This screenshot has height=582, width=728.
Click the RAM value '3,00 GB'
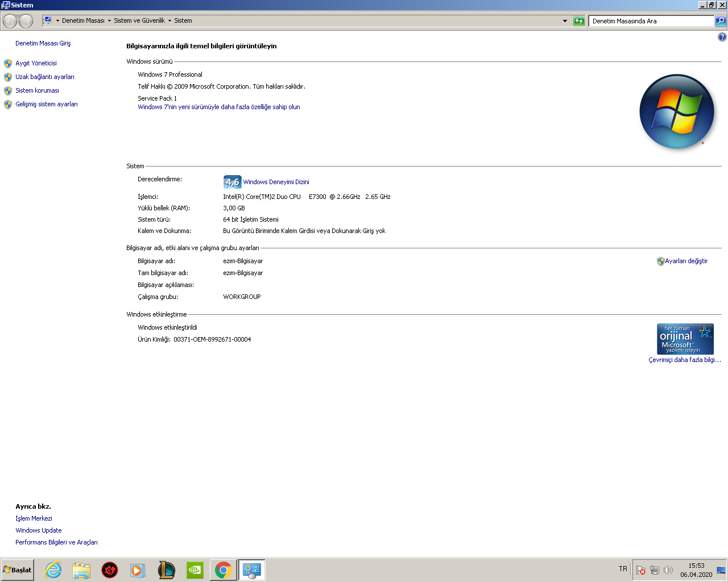tap(234, 208)
